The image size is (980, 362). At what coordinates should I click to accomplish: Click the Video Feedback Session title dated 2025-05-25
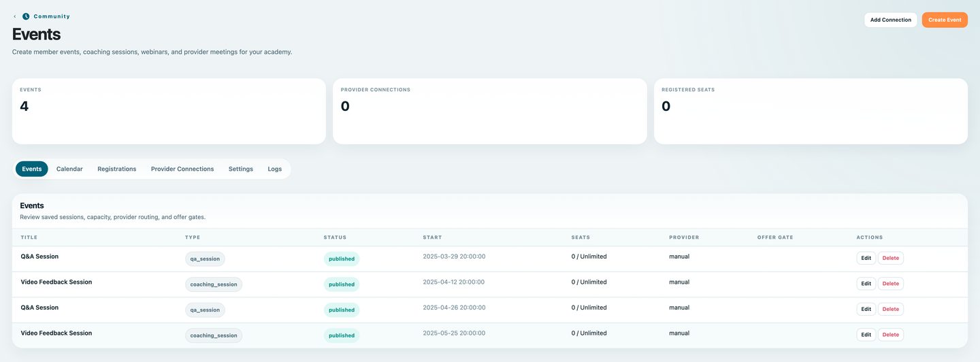56,333
